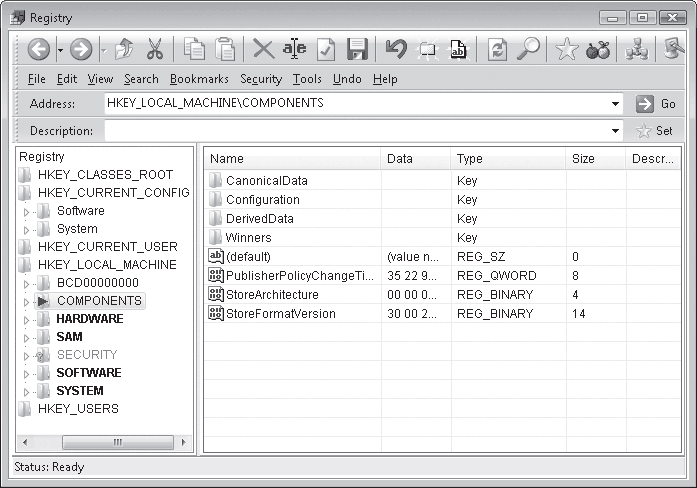
Task: Click the Back navigation arrow
Action: (x=39, y=48)
